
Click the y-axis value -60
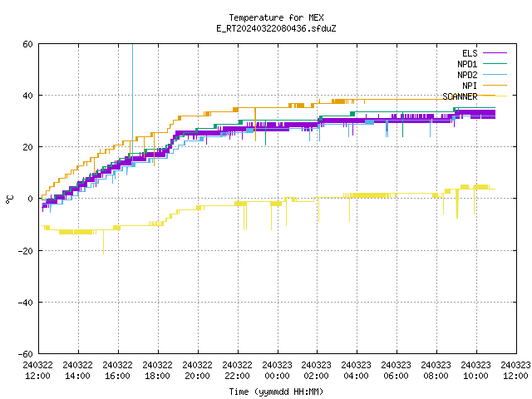(x=26, y=354)
